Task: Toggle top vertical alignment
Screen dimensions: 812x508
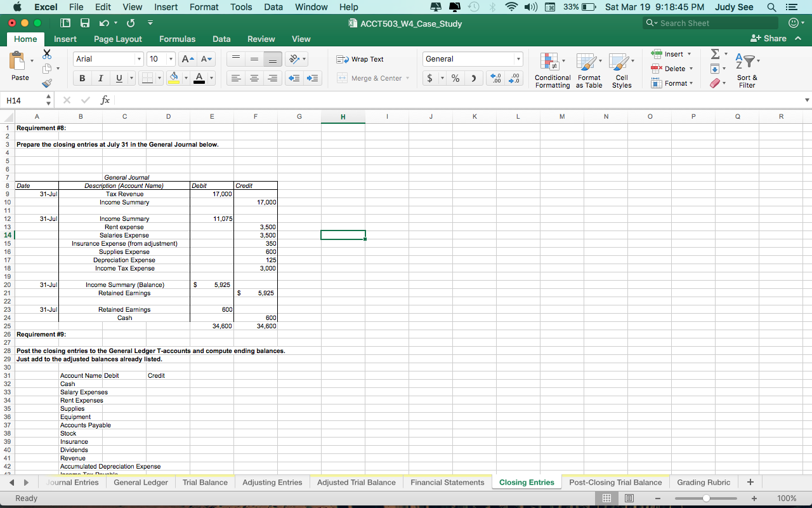Action: tap(235, 59)
